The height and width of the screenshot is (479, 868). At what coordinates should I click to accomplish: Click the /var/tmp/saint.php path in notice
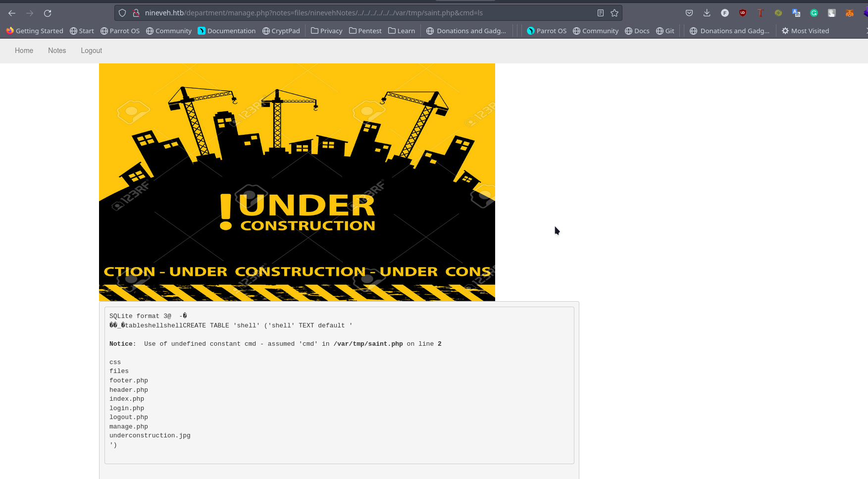pos(368,344)
